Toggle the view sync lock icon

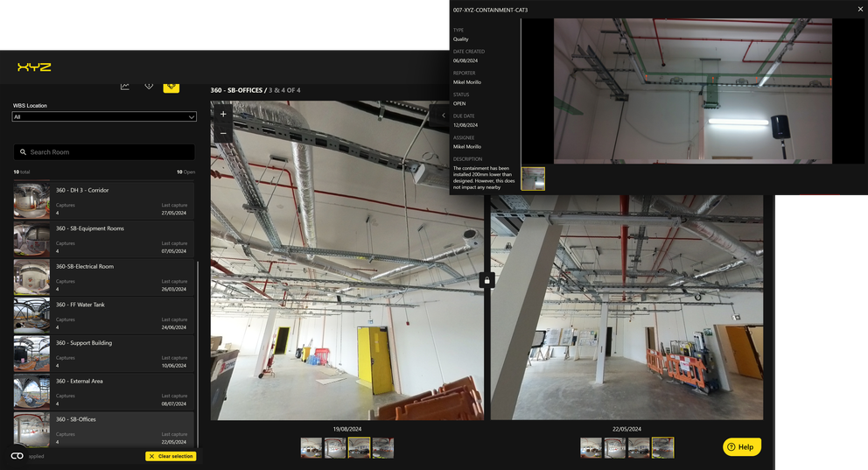[x=486, y=280]
